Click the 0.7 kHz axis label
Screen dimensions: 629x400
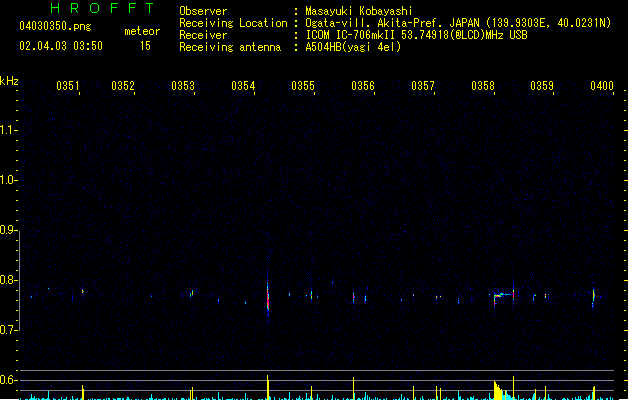pyautogui.click(x=8, y=330)
